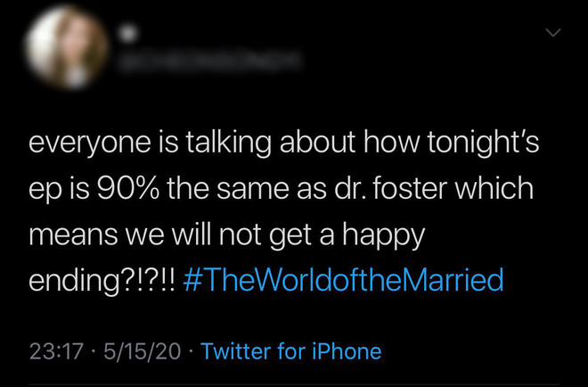The image size is (588, 387).
Task: Open the tweet options chevron menu
Action: point(552,33)
